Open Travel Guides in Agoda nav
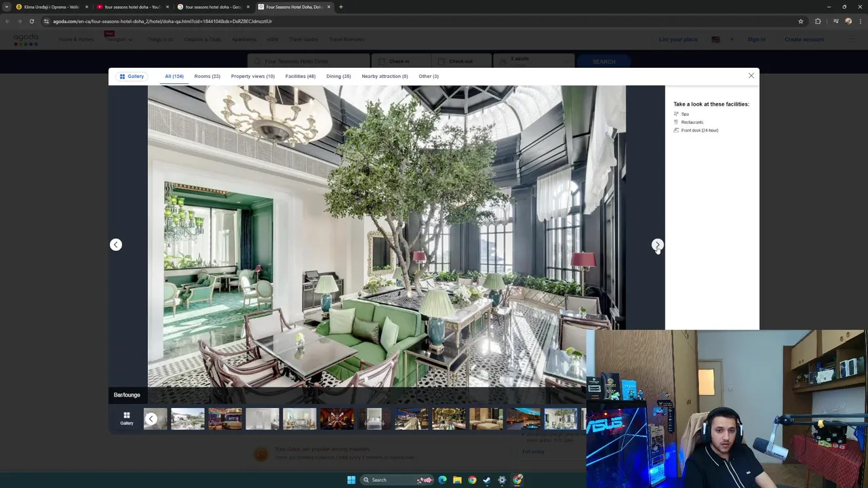Image resolution: width=868 pixels, height=488 pixels. [303, 39]
